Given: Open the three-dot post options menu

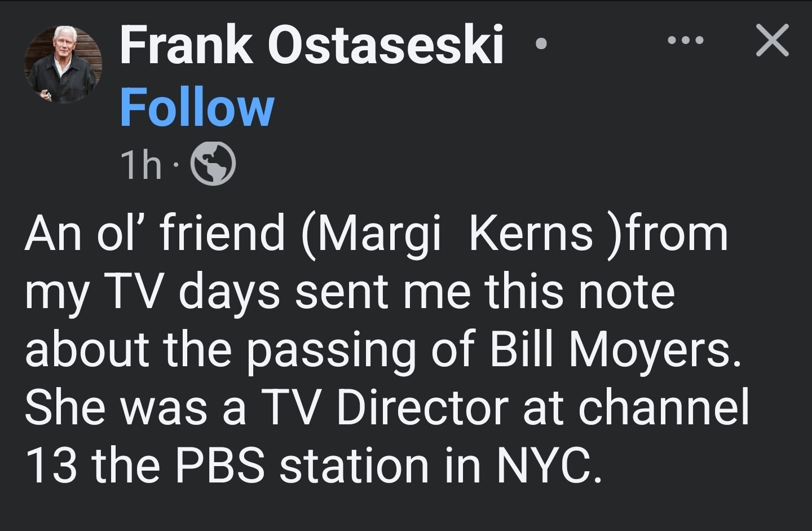Looking at the screenshot, I should point(685,40).
